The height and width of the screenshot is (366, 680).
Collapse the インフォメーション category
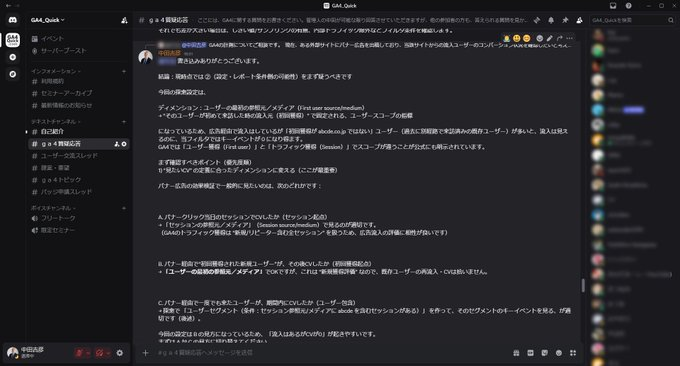click(56, 71)
